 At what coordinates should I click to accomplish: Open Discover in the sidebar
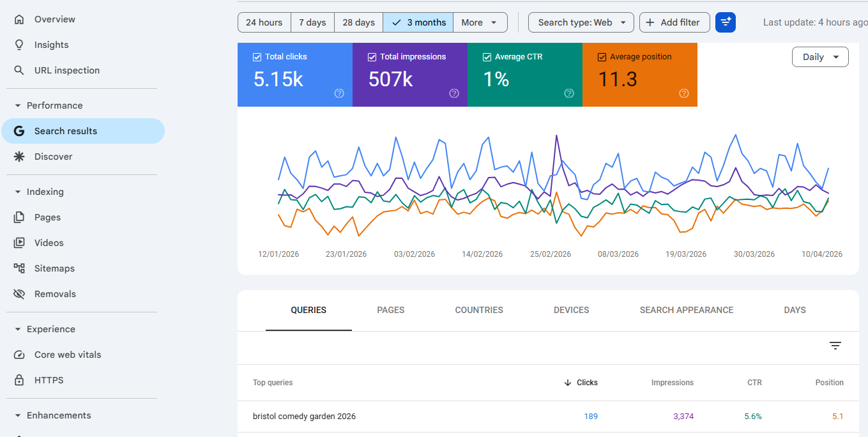pyautogui.click(x=83, y=157)
